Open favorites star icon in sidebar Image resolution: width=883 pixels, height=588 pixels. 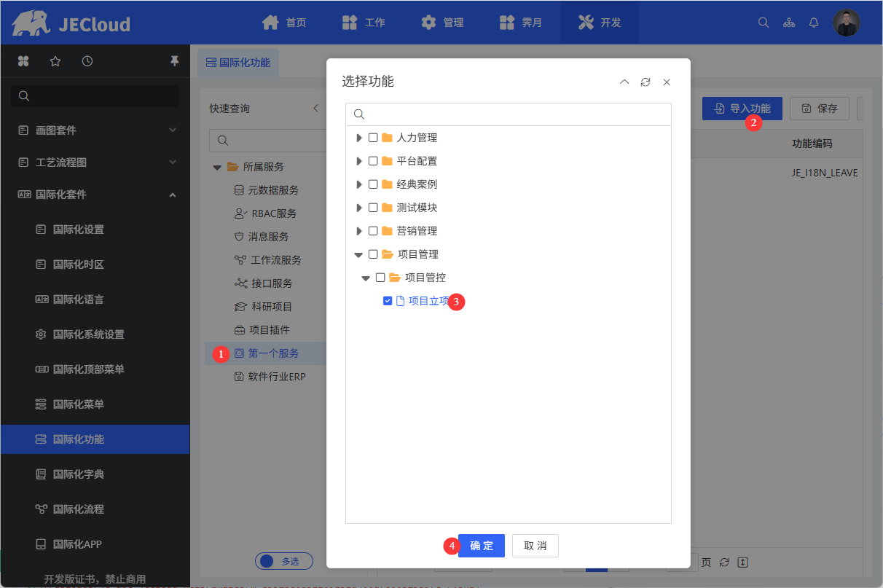coord(55,61)
